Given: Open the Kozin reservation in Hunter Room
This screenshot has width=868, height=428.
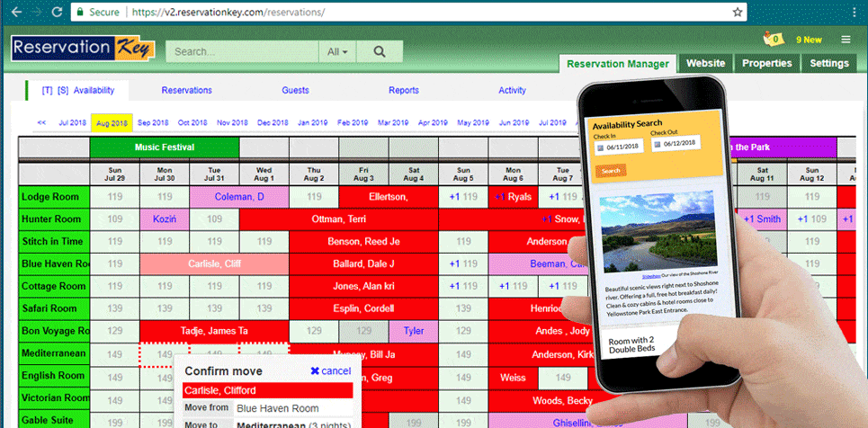Looking at the screenshot, I should point(165,219).
